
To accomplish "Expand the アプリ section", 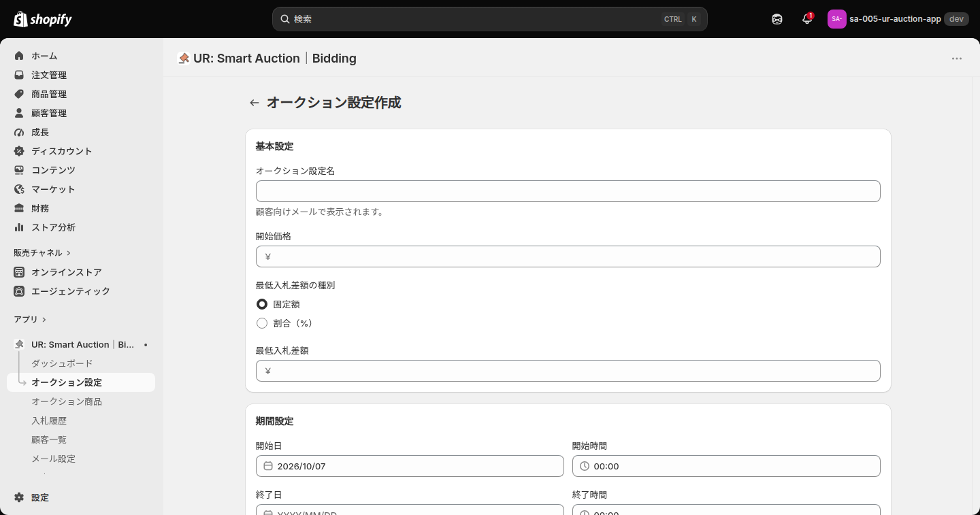I will point(30,319).
